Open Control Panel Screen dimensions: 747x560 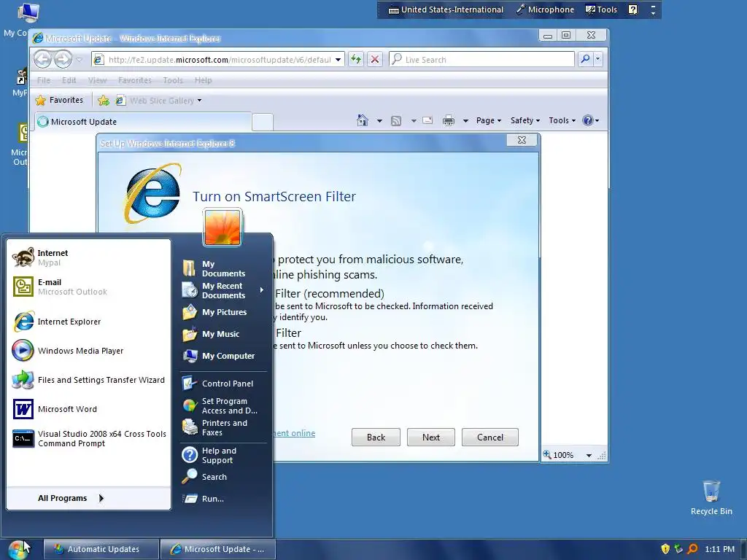[x=223, y=384]
